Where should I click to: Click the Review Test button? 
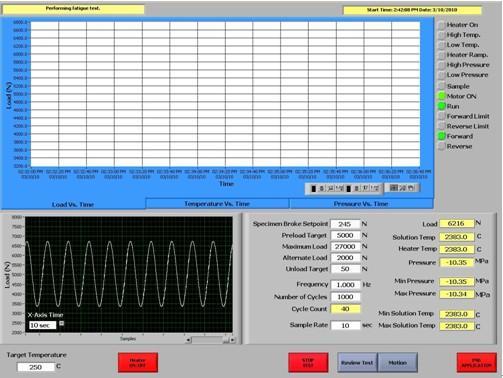[357, 362]
